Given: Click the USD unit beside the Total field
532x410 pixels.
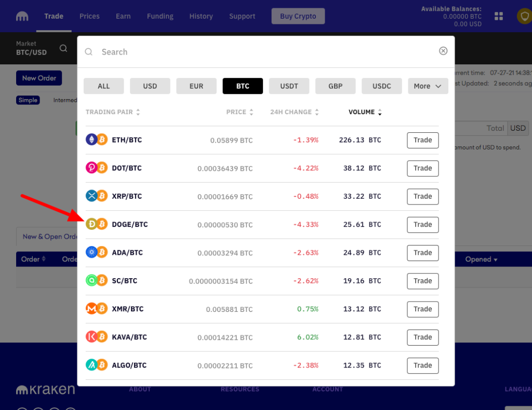Looking at the screenshot, I should point(518,128).
